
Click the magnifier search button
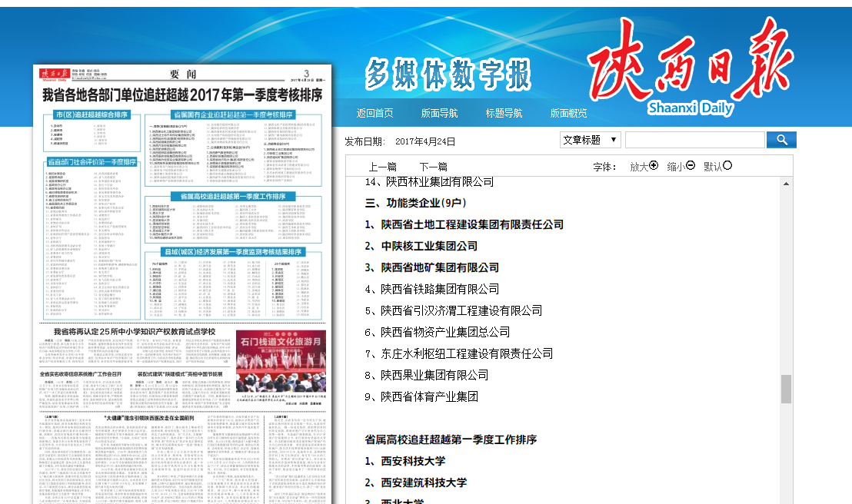782,140
